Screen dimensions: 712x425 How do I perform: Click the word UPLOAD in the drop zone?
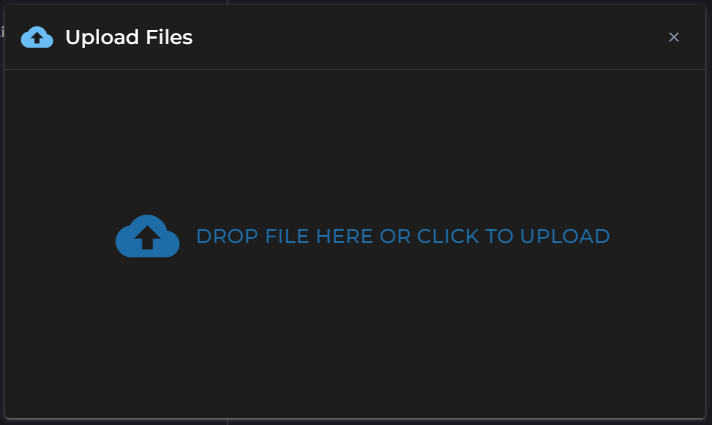[x=565, y=236]
